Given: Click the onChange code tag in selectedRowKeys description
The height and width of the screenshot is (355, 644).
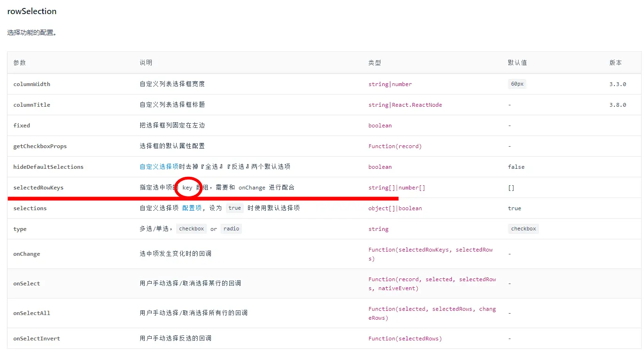Looking at the screenshot, I should click(x=252, y=188).
